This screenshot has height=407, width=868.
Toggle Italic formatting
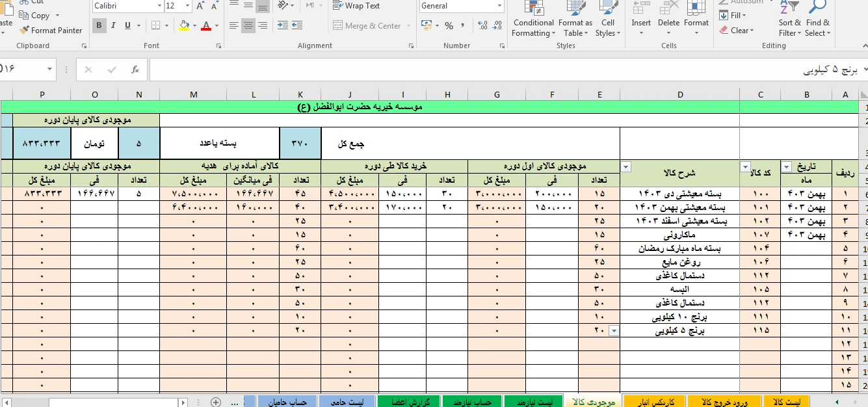coord(114,26)
